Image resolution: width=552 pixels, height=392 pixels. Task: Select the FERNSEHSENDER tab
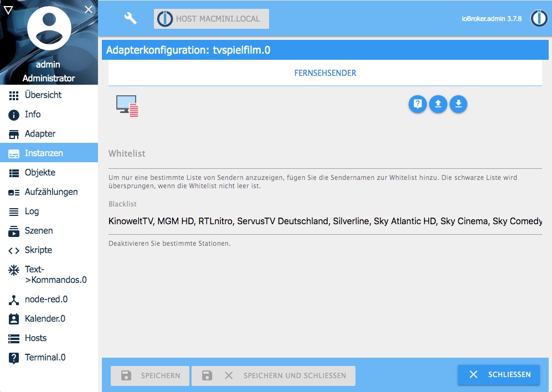coord(325,73)
